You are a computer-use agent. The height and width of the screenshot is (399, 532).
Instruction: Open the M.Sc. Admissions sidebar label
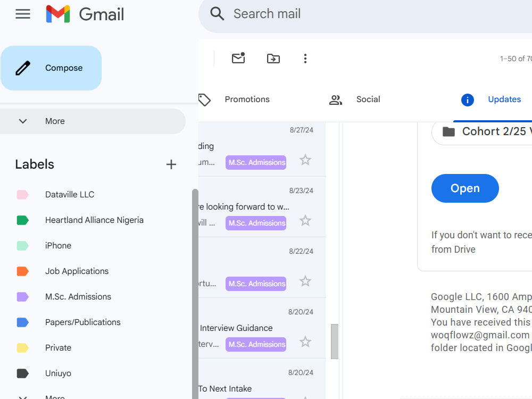[x=78, y=296]
